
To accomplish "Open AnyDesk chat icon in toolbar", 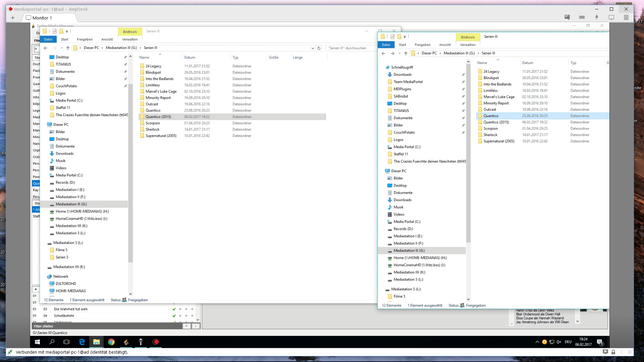I will click(x=567, y=17).
